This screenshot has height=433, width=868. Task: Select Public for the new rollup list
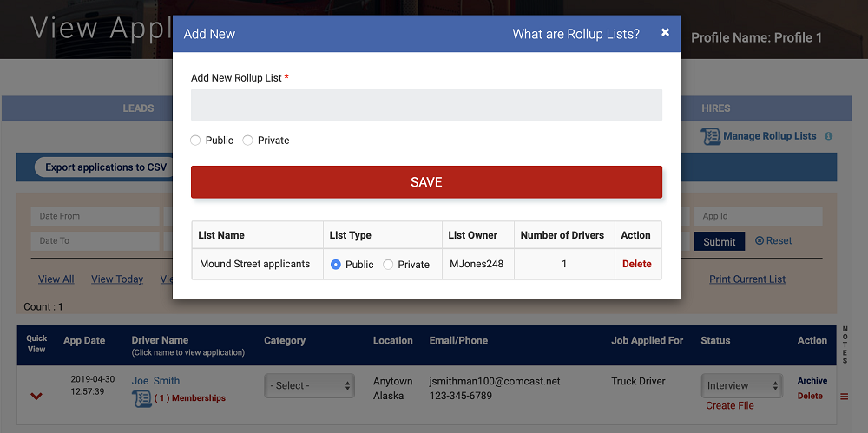point(194,141)
